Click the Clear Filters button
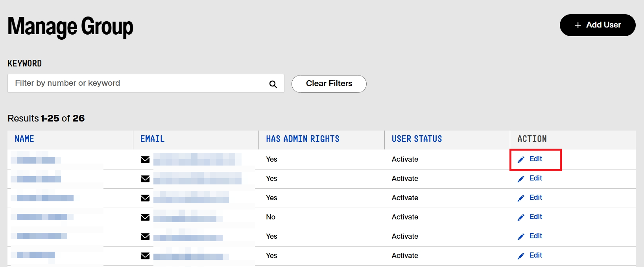 pos(329,84)
